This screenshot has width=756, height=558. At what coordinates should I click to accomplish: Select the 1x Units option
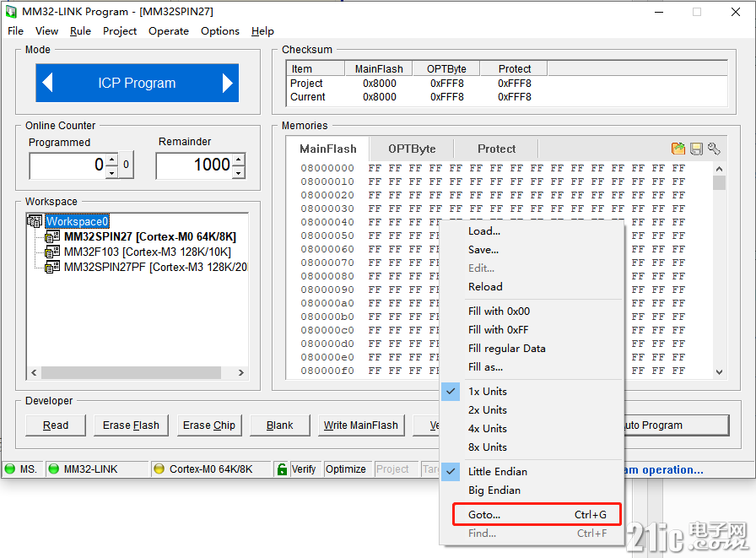click(x=532, y=391)
